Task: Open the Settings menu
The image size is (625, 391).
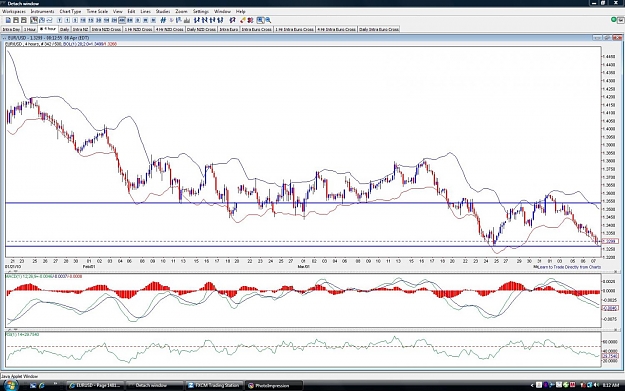Action: (x=200, y=12)
